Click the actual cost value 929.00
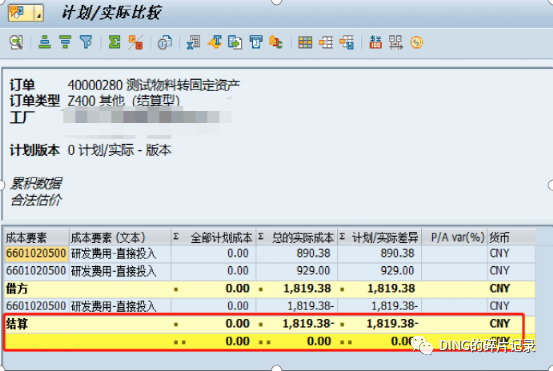The width and height of the screenshot is (553, 371). (313, 271)
